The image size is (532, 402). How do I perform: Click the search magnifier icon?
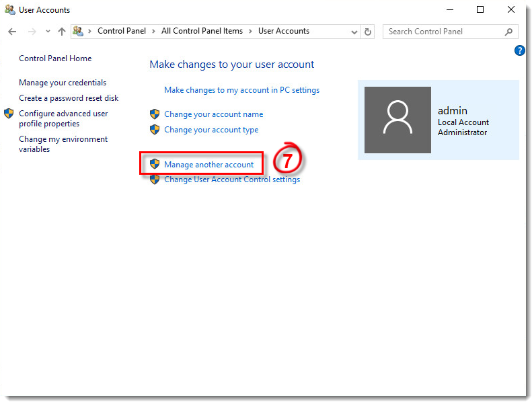(x=508, y=32)
